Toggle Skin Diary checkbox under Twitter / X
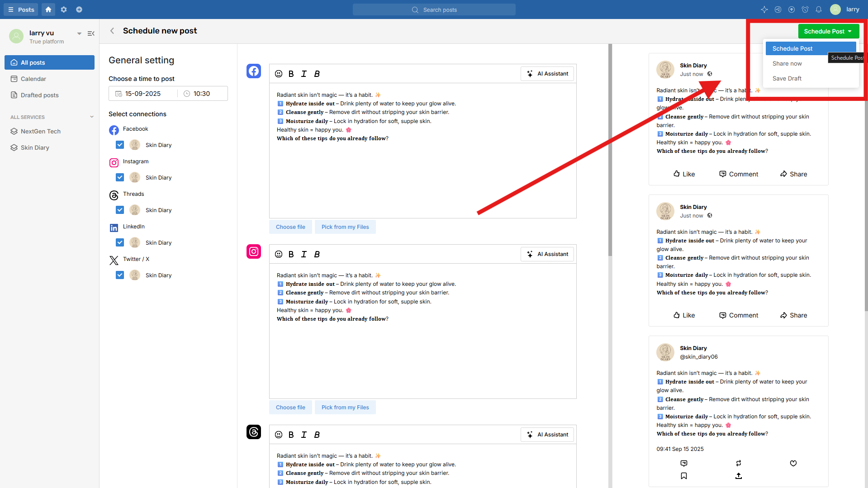 120,275
